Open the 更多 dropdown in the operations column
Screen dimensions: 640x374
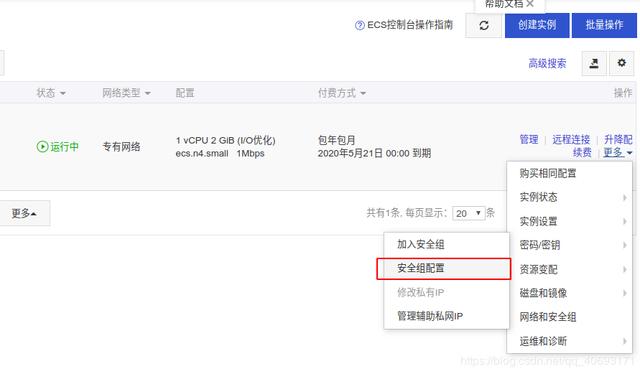click(618, 153)
